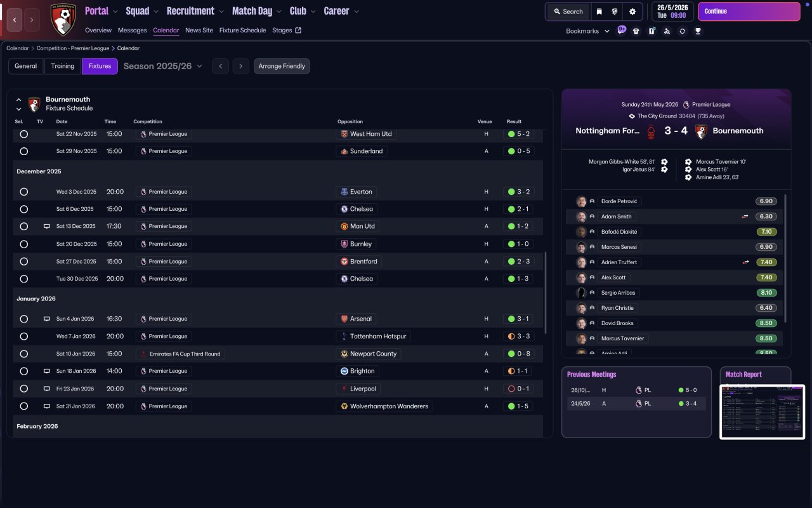
Task: Open the Bookmarks dropdown
Action: click(588, 31)
